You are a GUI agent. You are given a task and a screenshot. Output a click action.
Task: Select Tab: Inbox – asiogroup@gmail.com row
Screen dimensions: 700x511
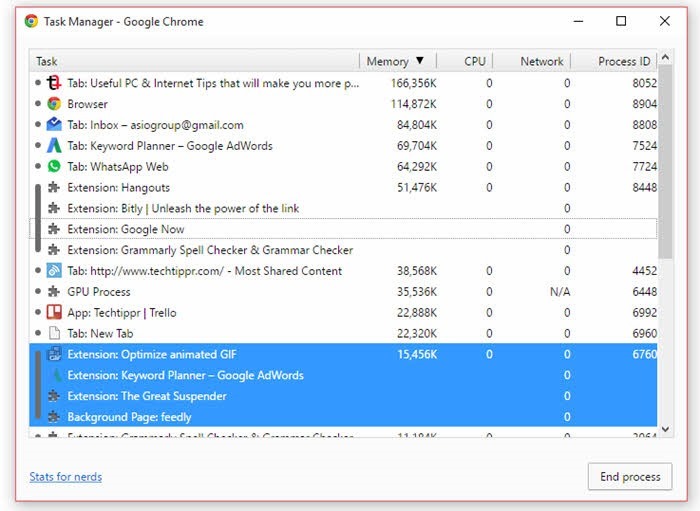343,125
